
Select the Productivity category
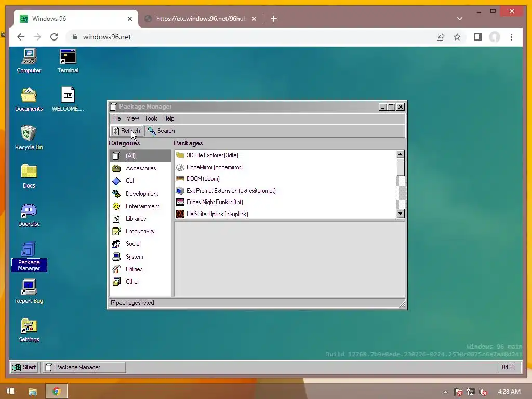tap(140, 231)
